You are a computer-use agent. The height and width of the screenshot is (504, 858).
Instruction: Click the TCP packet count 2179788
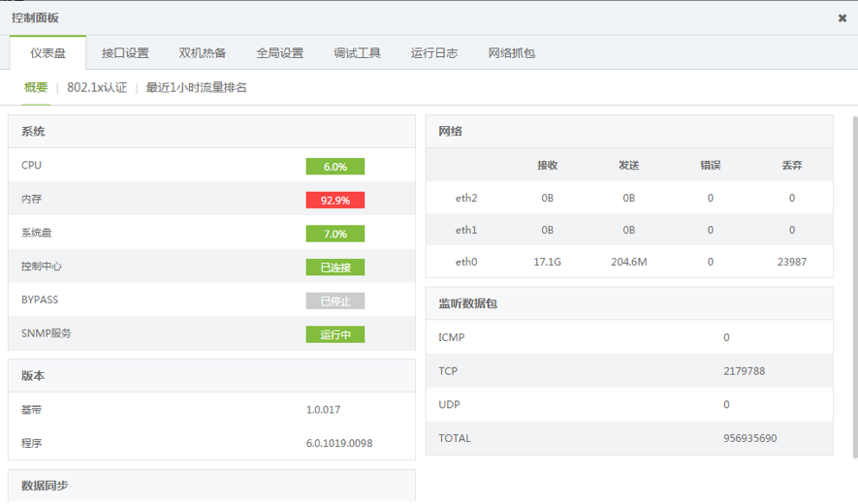coord(744,371)
